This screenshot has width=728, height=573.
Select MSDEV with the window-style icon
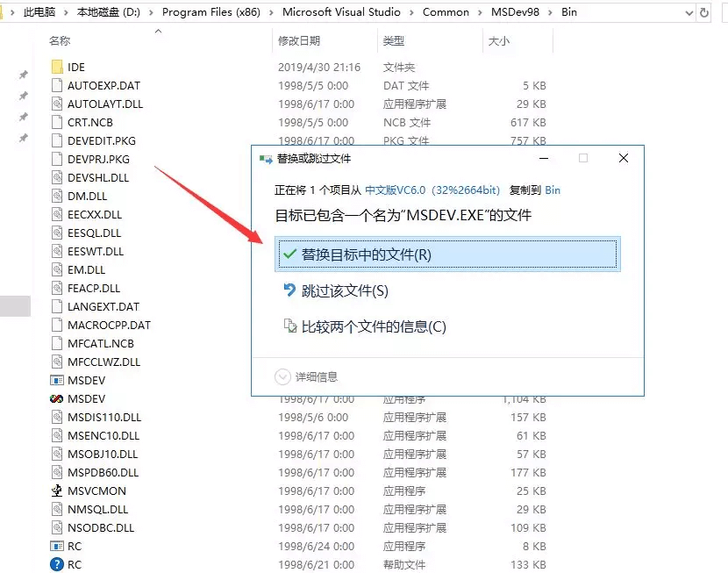pyautogui.click(x=57, y=380)
